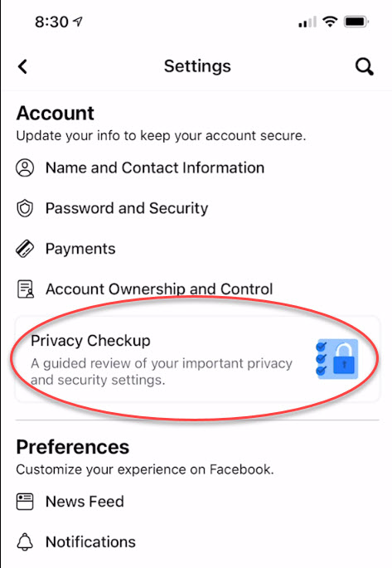Image resolution: width=392 pixels, height=568 pixels.
Task: Tap the shield icon for Password and Security
Action: click(x=25, y=208)
